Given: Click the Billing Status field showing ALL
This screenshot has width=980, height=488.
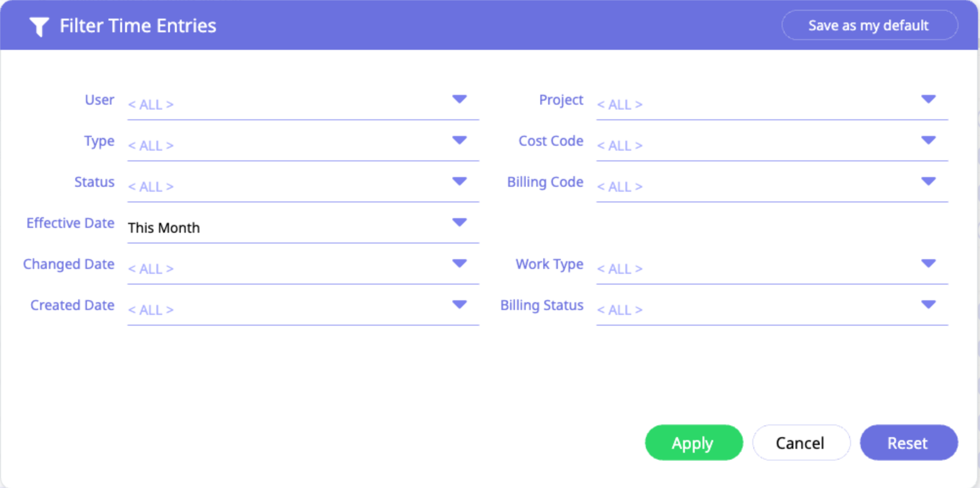Looking at the screenshot, I should (x=772, y=310).
